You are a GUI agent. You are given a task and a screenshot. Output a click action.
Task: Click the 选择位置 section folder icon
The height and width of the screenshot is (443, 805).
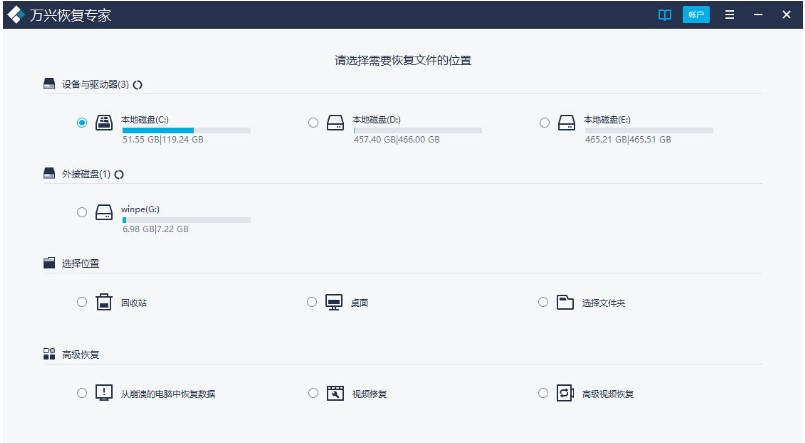click(49, 263)
